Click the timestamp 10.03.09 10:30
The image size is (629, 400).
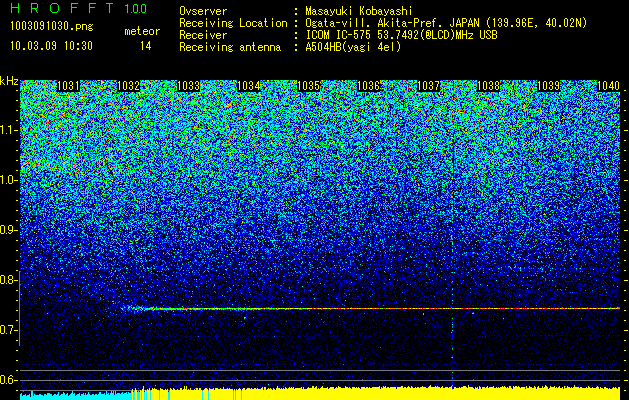(51, 46)
